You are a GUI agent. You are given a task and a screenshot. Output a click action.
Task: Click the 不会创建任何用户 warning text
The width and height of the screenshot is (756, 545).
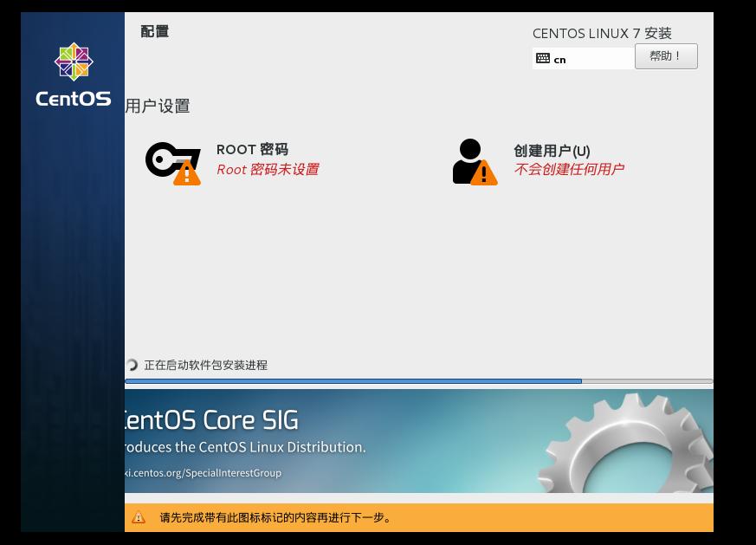(569, 170)
